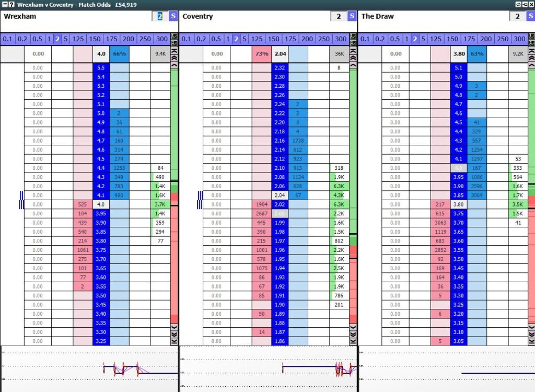Click the S button next to Coventry
Screen dimensions: 535x392
coord(352,16)
